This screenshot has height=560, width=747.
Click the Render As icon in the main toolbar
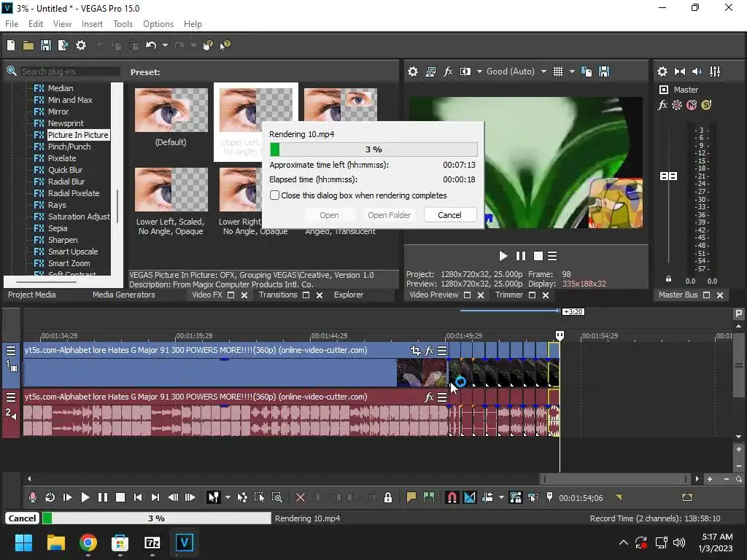[x=63, y=45]
